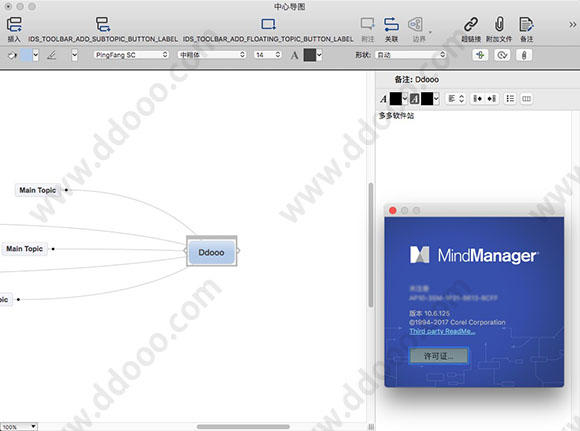Click the notes highlight A icon
580x431 pixels.
(414, 99)
